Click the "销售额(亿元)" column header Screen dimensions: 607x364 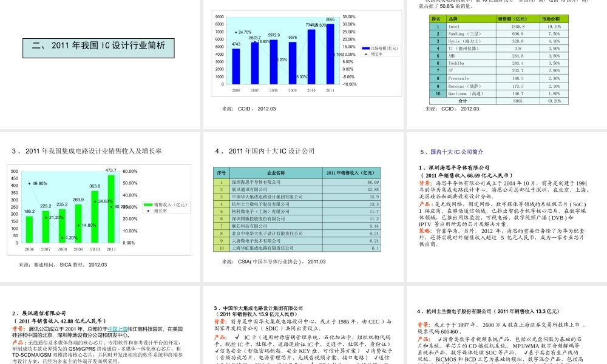[x=518, y=19]
